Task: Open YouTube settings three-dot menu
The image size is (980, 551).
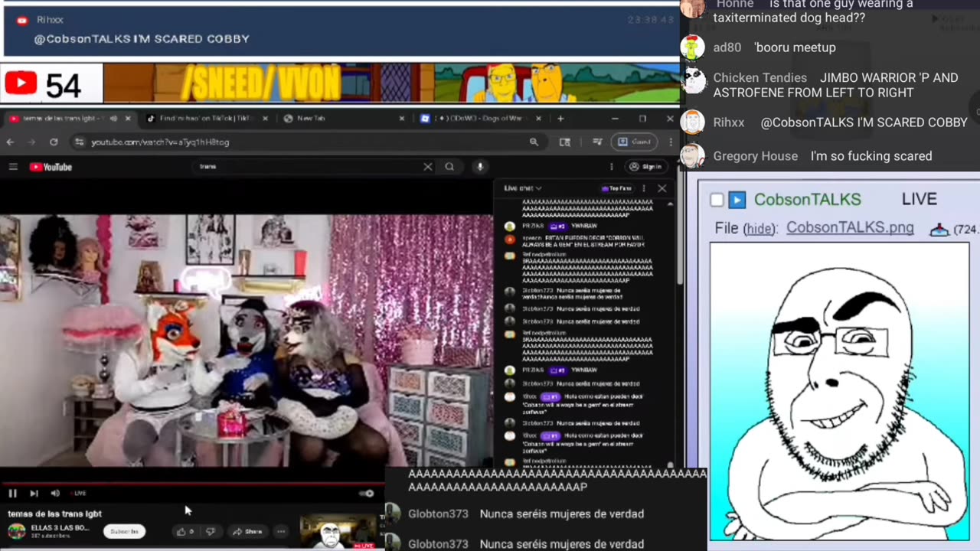Action: point(611,167)
